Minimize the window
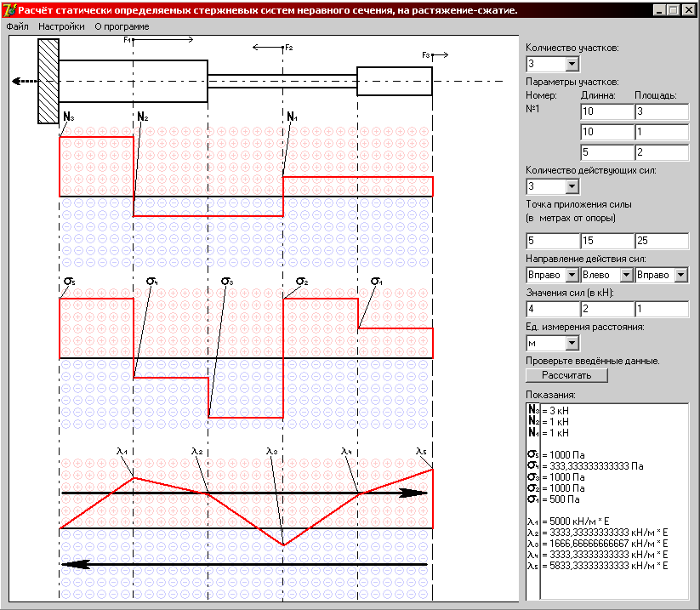The width and height of the screenshot is (700, 610). [659, 10]
